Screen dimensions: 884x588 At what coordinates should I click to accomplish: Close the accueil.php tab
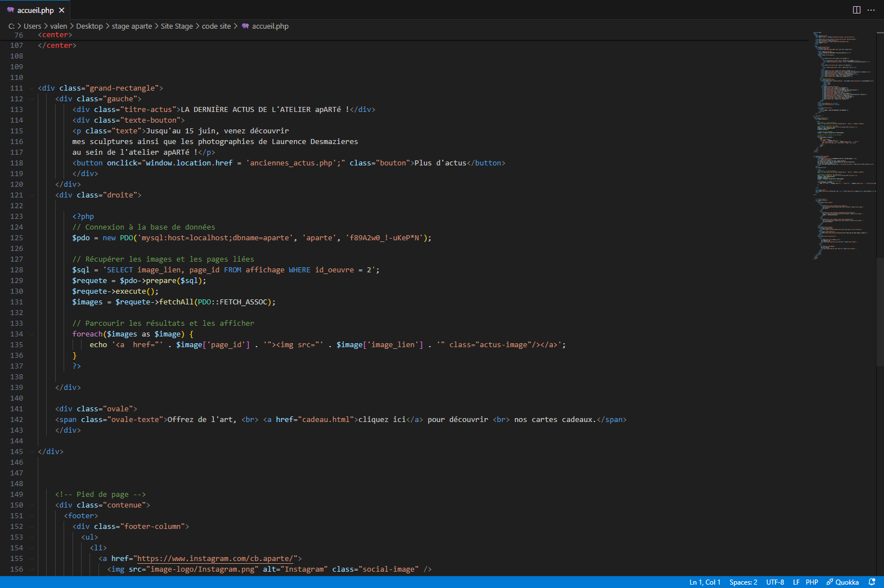[62, 10]
